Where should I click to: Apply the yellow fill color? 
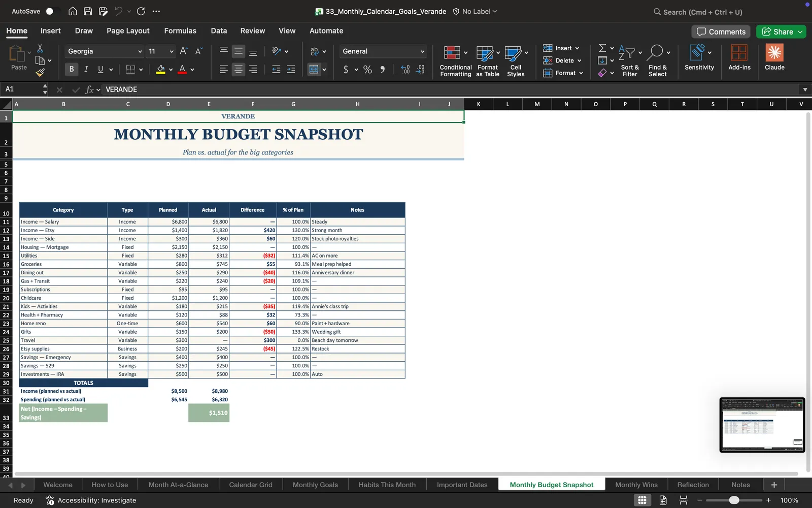160,70
